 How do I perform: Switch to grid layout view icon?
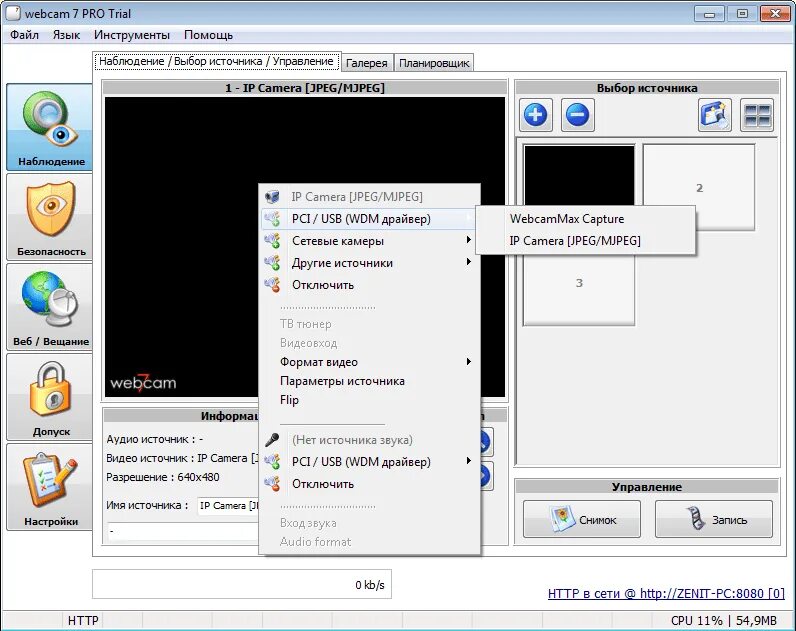[x=757, y=115]
